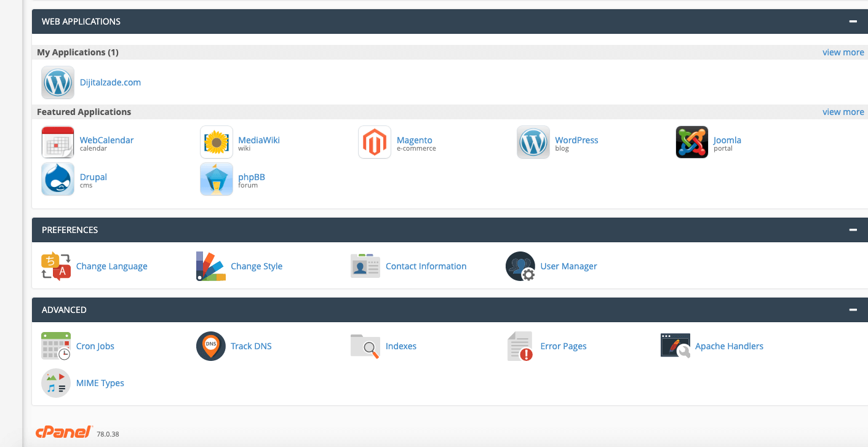
Task: Click the Contact Information card icon
Action: coord(365,266)
